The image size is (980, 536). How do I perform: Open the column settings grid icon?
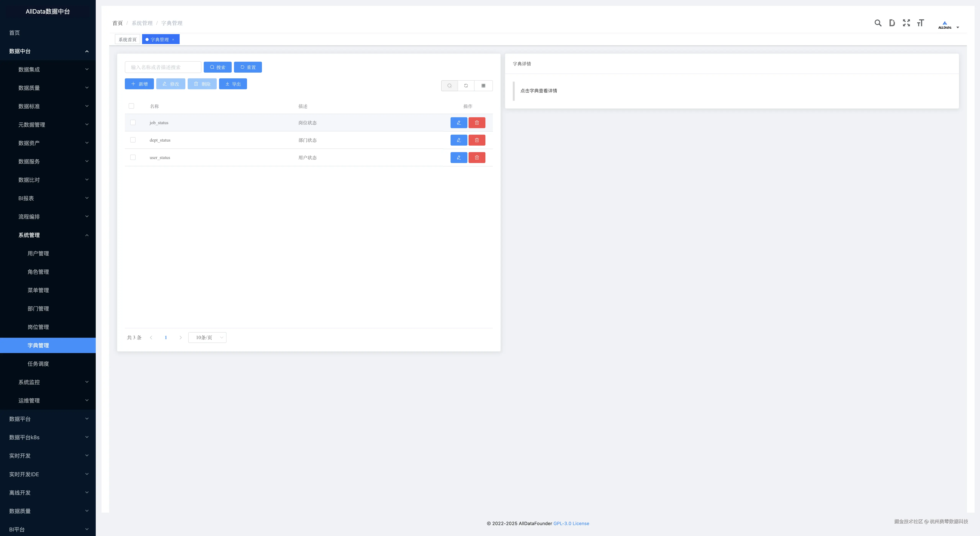pos(483,86)
